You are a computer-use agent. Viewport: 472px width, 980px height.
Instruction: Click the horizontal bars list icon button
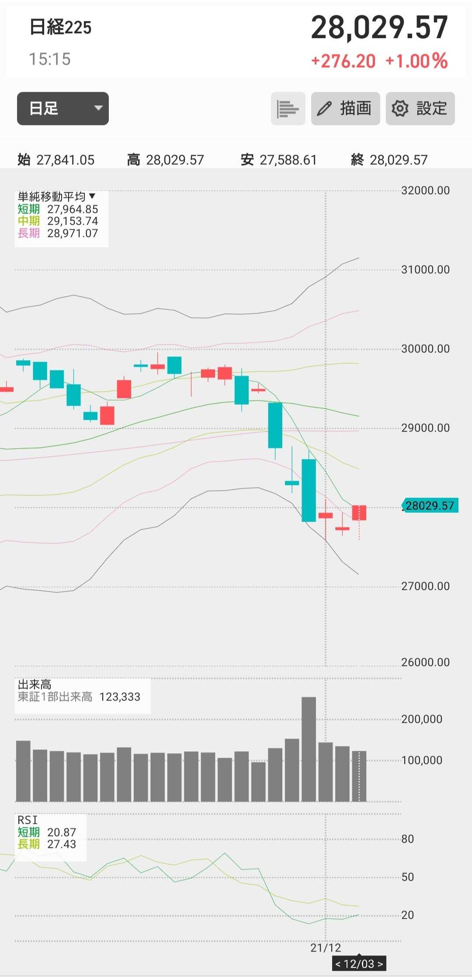click(288, 108)
